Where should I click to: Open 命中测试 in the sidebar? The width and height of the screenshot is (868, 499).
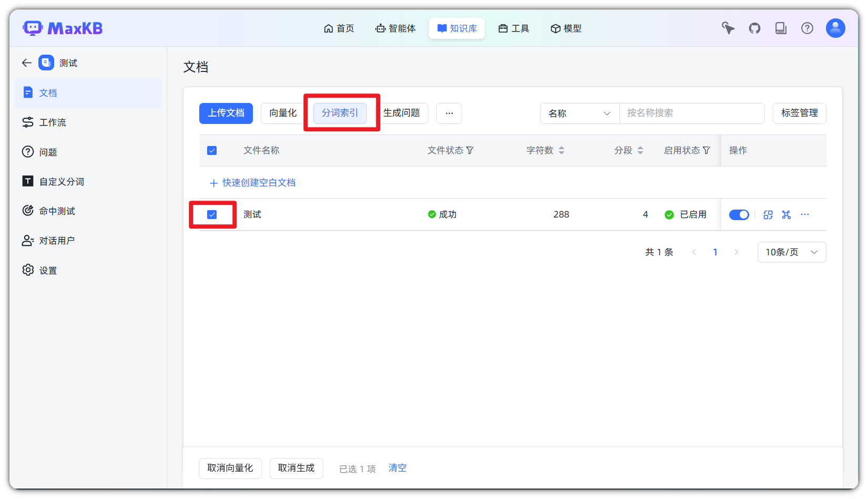(x=88, y=211)
